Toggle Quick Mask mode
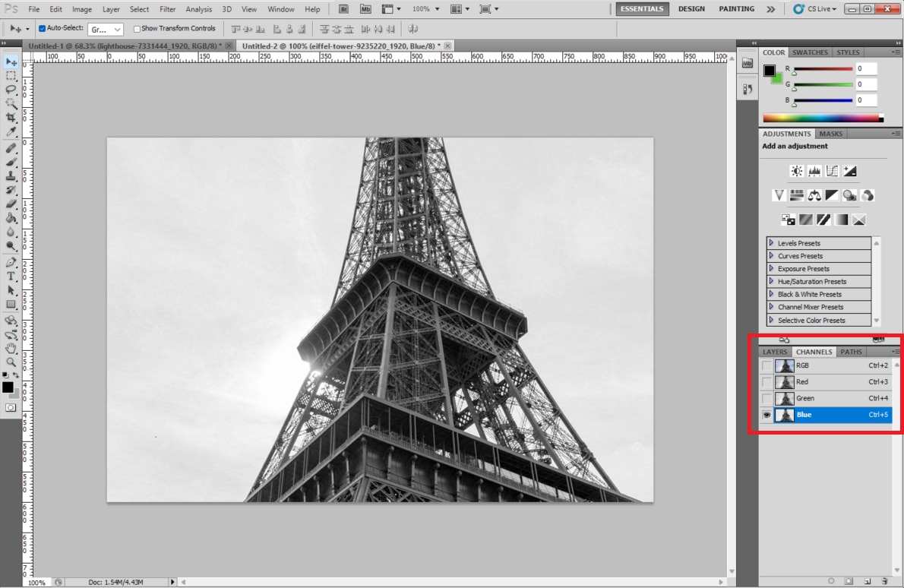Image resolution: width=904 pixels, height=588 pixels. coord(11,407)
